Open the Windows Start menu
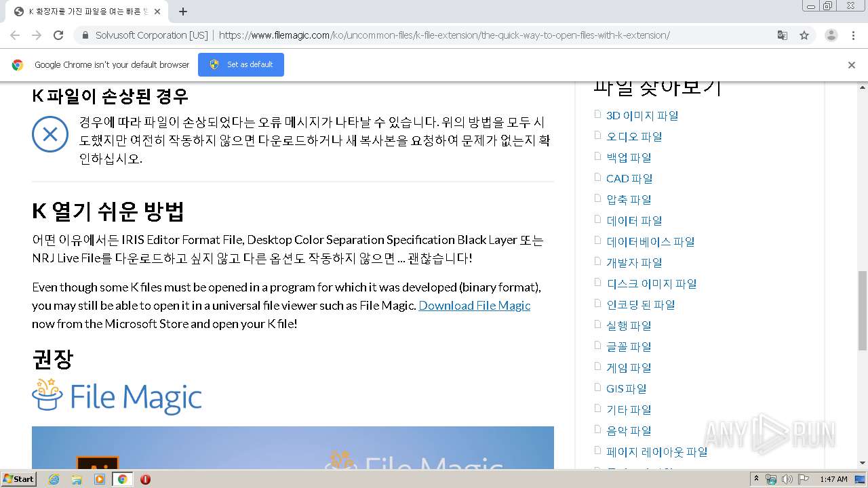Viewport: 868px width, 488px height. pyautogui.click(x=18, y=479)
